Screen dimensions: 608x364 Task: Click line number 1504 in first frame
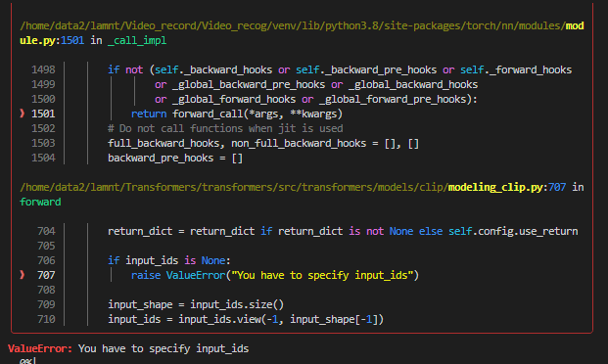coord(43,158)
